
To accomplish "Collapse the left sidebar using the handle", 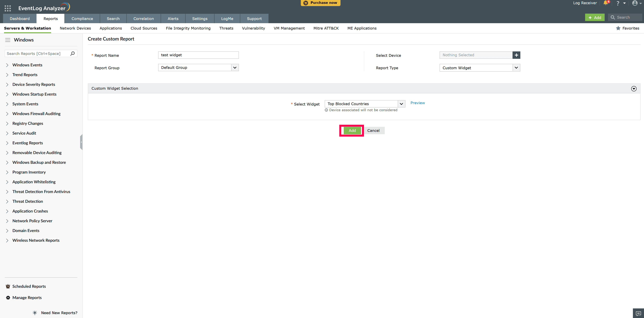I will point(81,142).
